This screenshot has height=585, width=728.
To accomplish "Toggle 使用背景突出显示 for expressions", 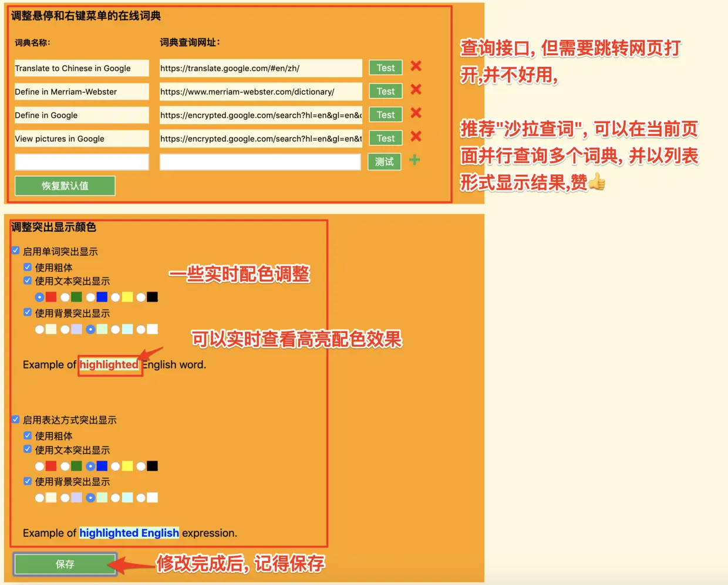I will [27, 481].
